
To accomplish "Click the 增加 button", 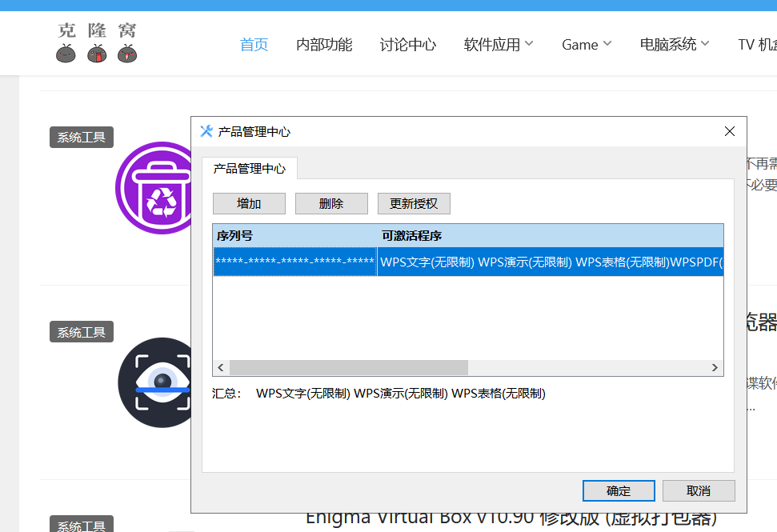I will pyautogui.click(x=249, y=203).
